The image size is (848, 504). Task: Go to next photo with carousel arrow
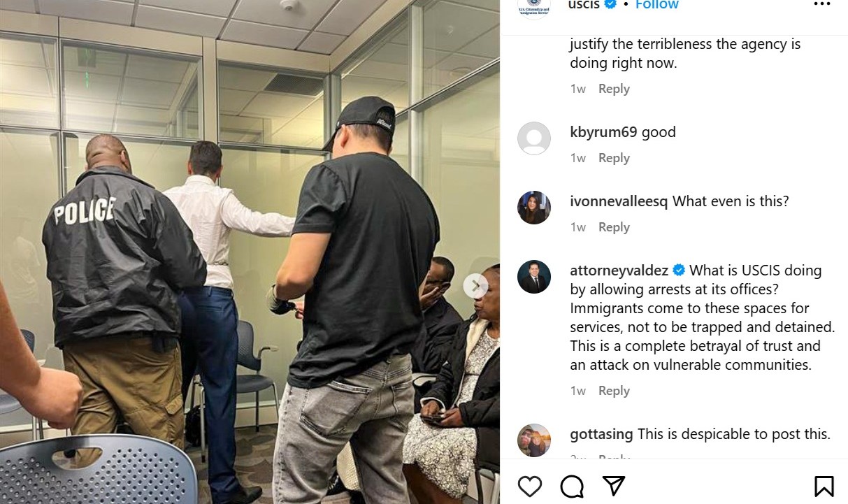475,285
